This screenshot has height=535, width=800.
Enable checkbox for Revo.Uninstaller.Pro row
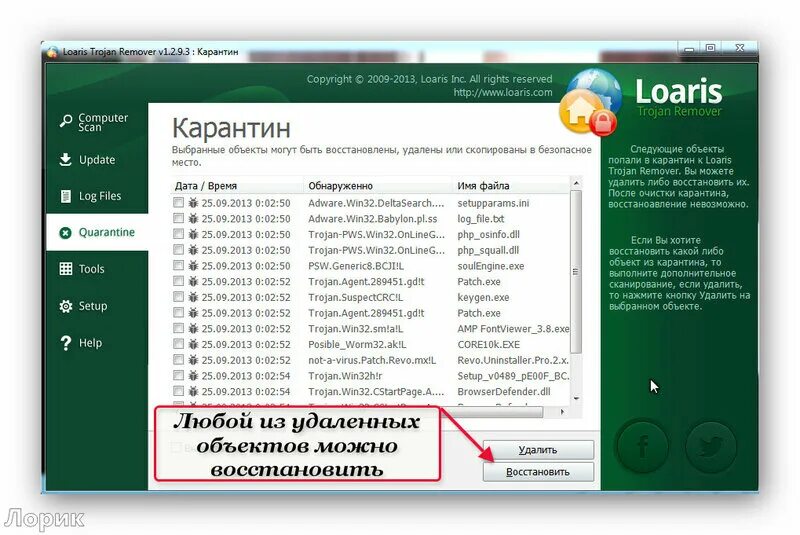(x=178, y=360)
